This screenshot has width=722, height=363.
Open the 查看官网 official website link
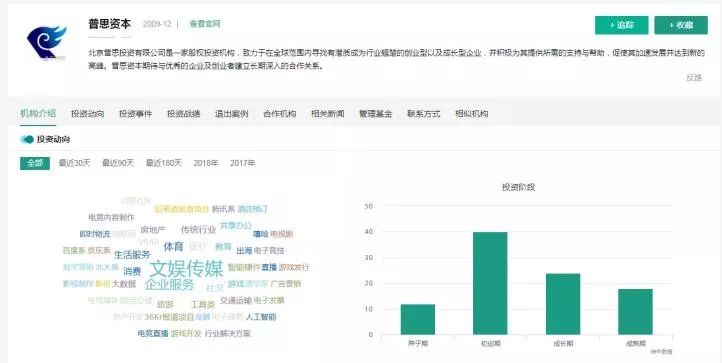point(205,24)
